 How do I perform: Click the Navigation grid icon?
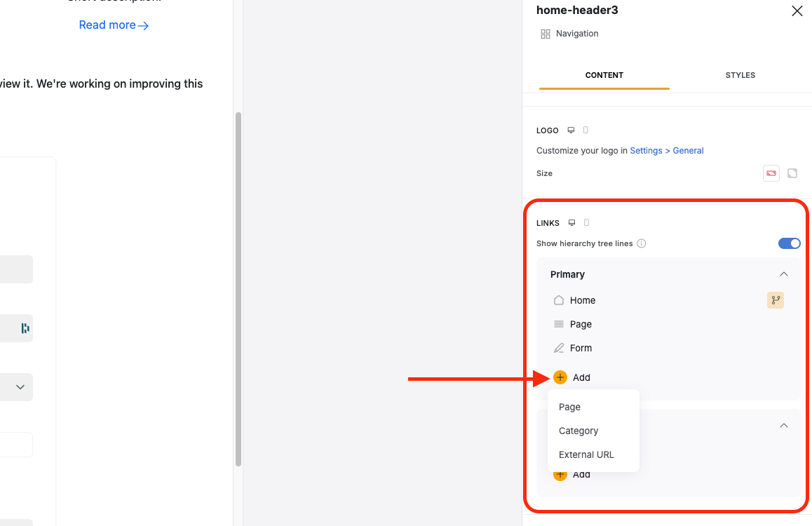click(x=546, y=34)
